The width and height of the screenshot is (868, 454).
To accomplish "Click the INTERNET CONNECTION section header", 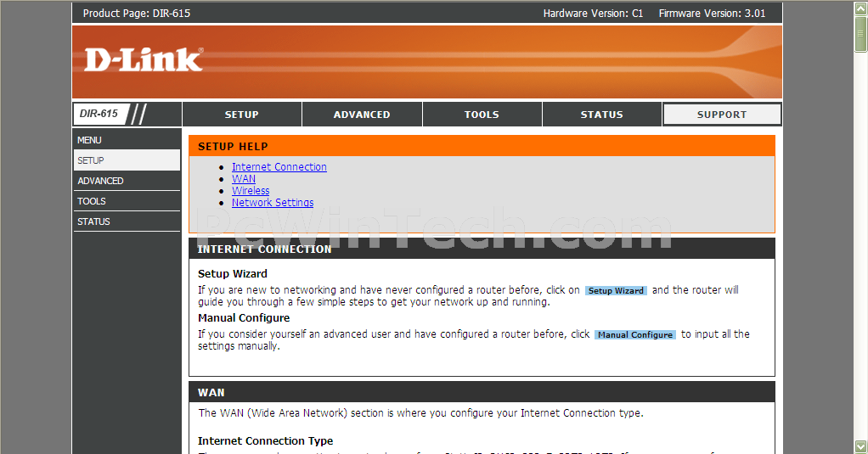I will (x=482, y=249).
